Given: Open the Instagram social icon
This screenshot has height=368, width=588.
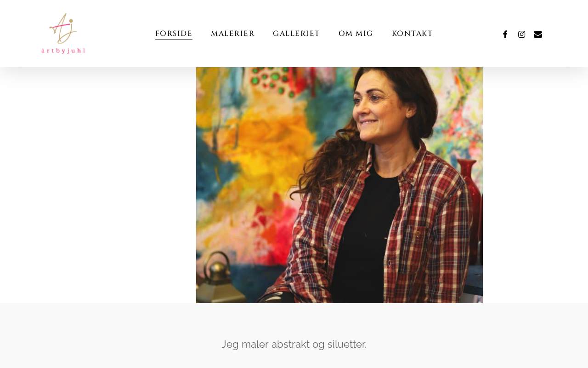Looking at the screenshot, I should pyautogui.click(x=521, y=34).
